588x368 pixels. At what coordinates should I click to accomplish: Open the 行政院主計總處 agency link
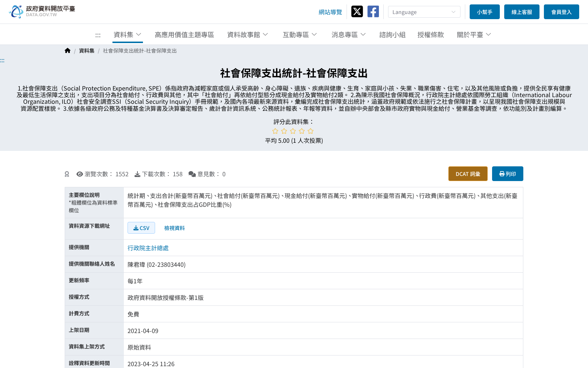pos(148,248)
